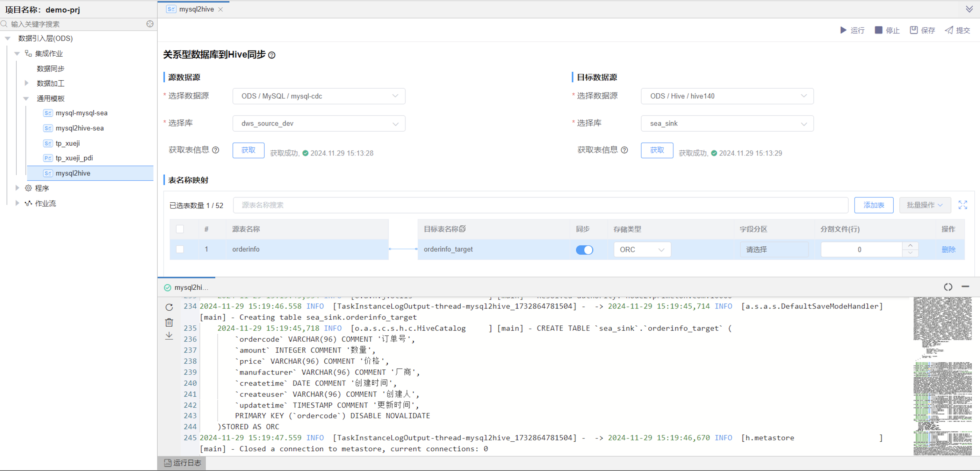
Task: Open the ORC storage type dropdown
Action: [x=642, y=249]
